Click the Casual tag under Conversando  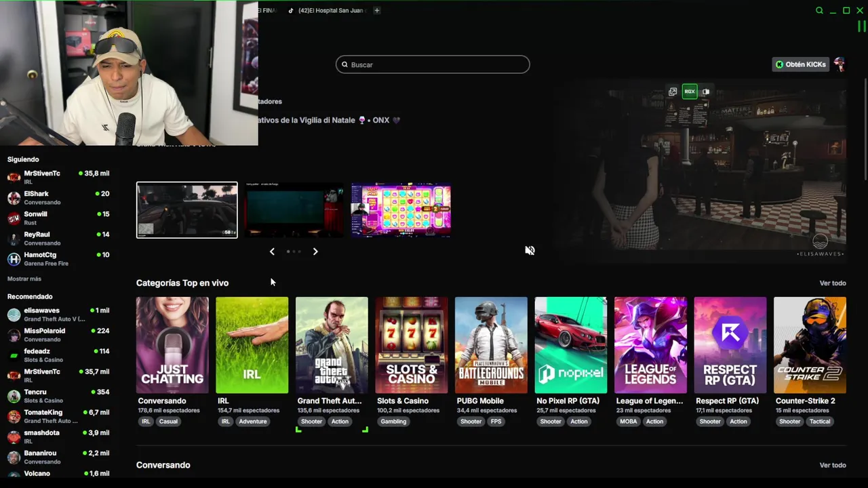[x=168, y=422]
